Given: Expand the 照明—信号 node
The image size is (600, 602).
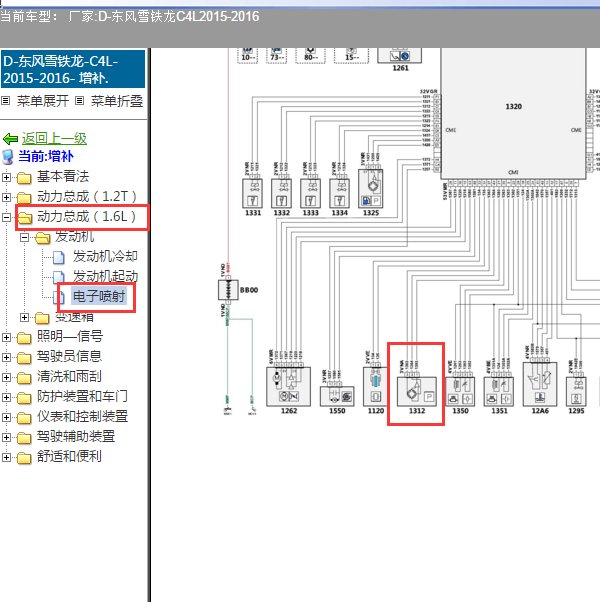Looking at the screenshot, I should tap(6, 337).
